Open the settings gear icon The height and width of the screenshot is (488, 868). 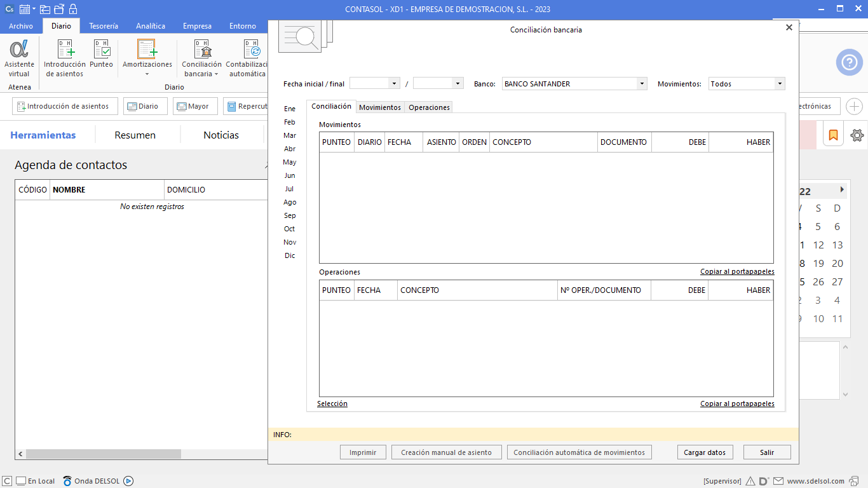coord(857,135)
